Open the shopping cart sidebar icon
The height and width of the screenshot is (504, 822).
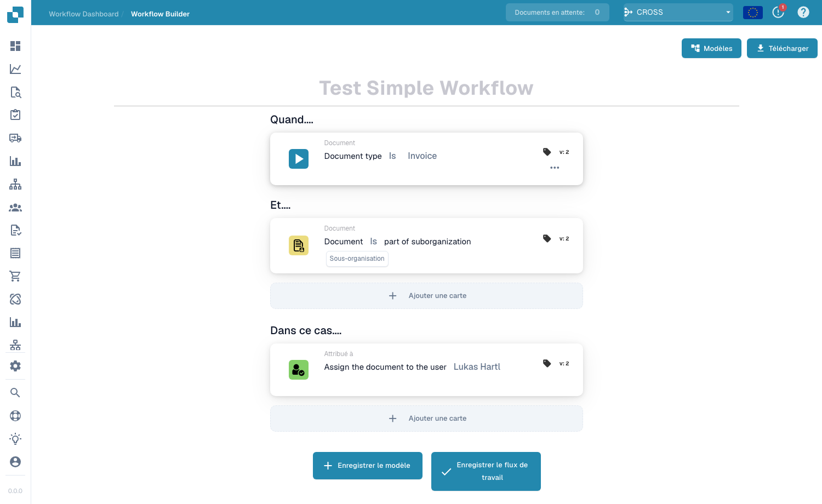tap(15, 276)
